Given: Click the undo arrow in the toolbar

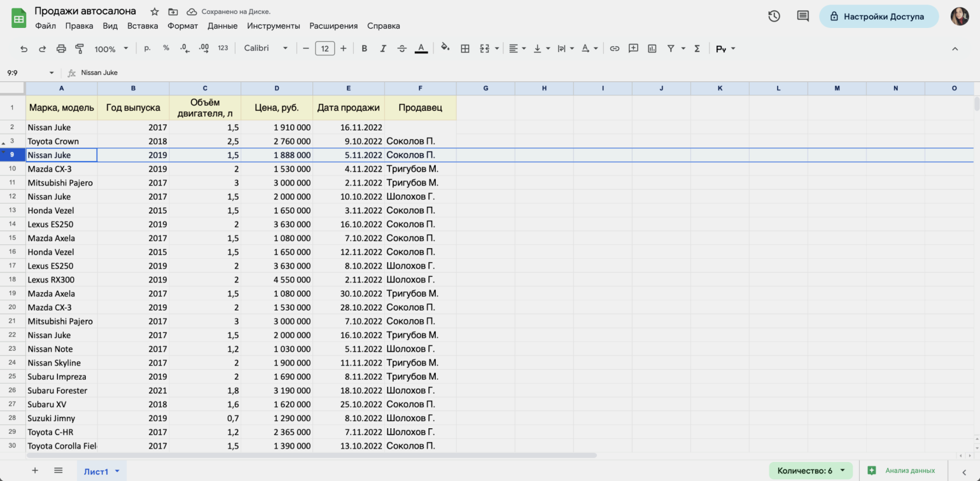Looking at the screenshot, I should click(24, 48).
